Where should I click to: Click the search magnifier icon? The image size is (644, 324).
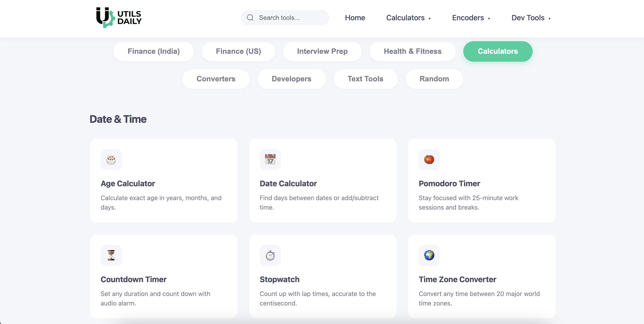pyautogui.click(x=250, y=18)
